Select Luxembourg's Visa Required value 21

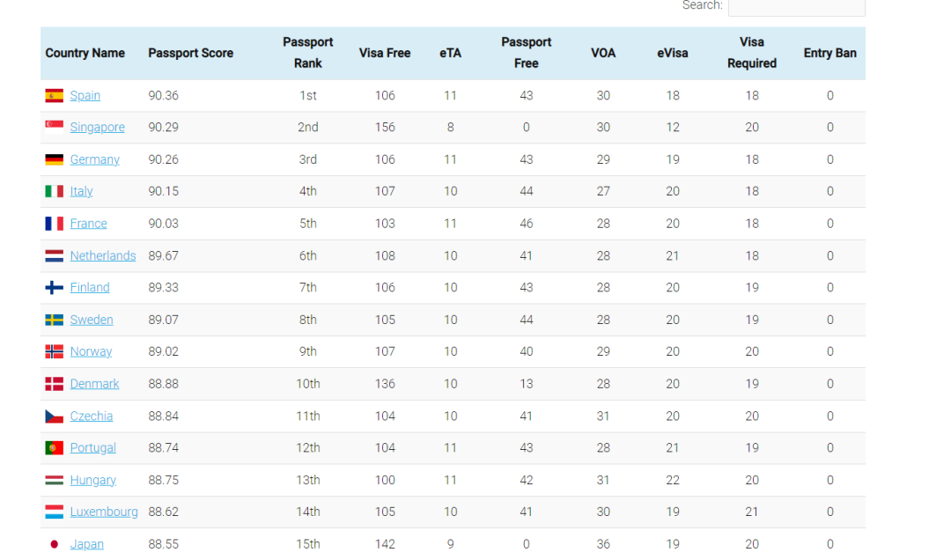click(x=752, y=512)
